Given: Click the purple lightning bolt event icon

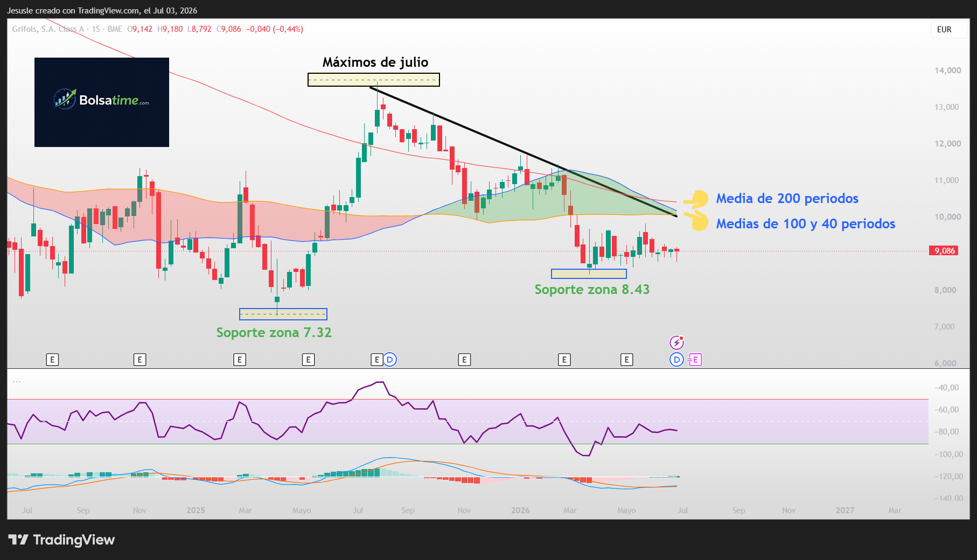Looking at the screenshot, I should click(676, 342).
